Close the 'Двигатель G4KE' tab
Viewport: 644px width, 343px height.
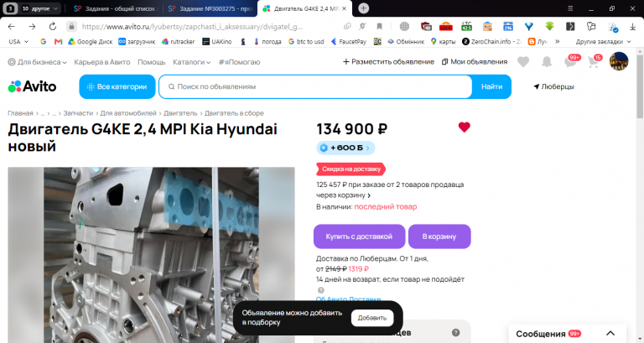coord(344,8)
